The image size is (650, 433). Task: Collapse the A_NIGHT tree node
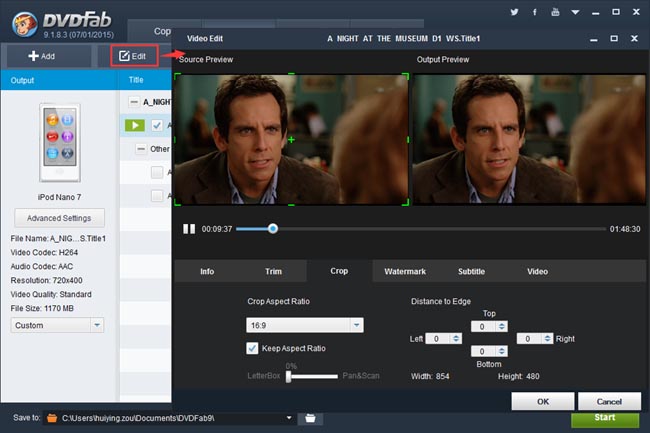pyautogui.click(x=134, y=102)
